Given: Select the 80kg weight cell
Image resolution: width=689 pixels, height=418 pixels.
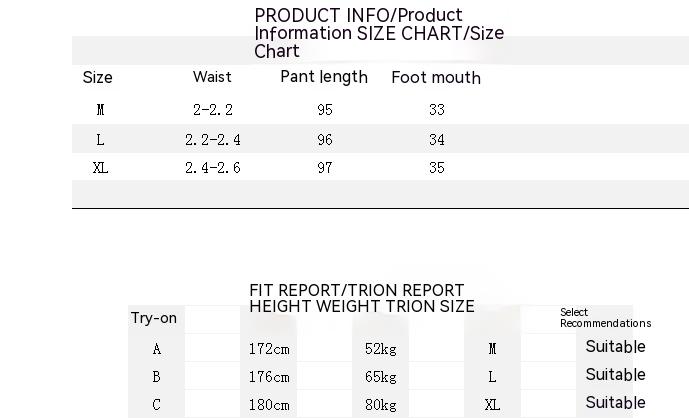Looking at the screenshot, I should (x=381, y=405).
